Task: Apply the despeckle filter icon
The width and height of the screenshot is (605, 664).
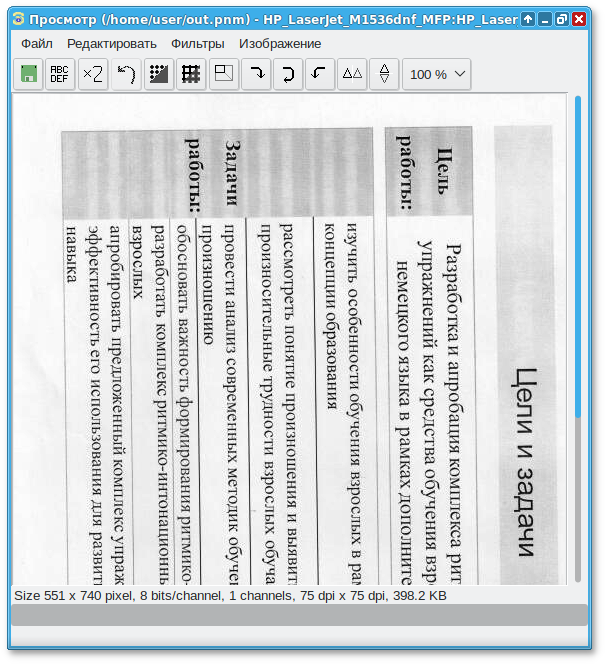Action: click(159, 74)
